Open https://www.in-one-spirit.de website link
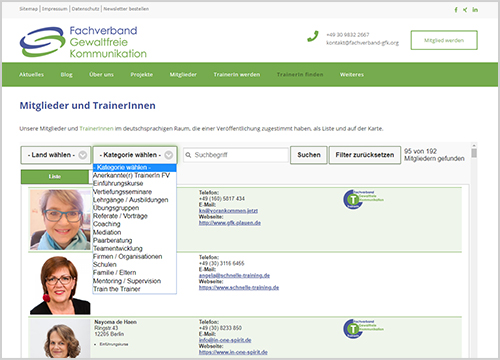Viewport: 500px width, 360px height. coord(233,352)
